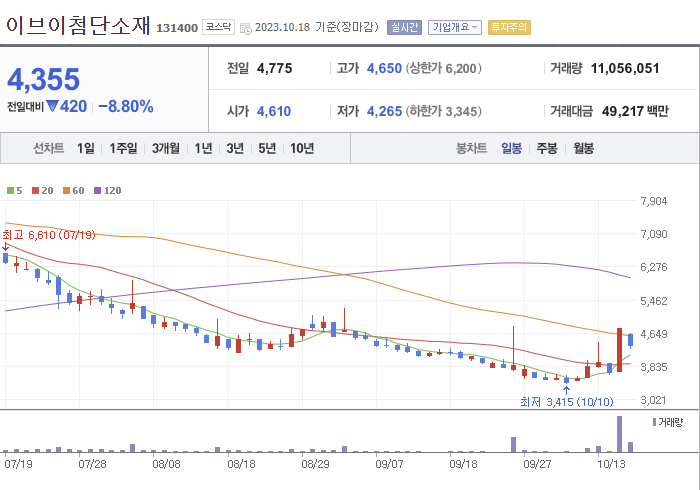This screenshot has height=490, width=700.
Task: Click the 저가 value 4,265
Action: (x=384, y=111)
